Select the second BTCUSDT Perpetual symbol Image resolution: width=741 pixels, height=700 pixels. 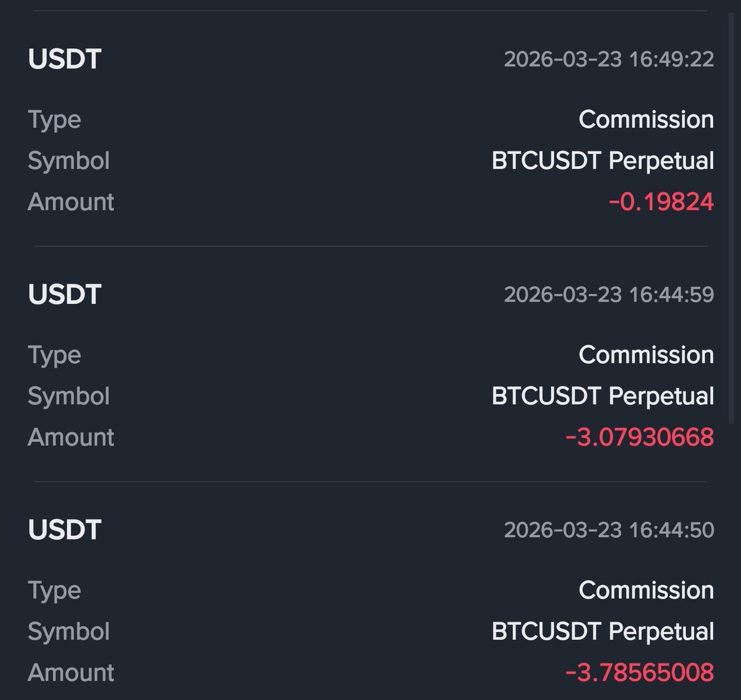pyautogui.click(x=603, y=396)
